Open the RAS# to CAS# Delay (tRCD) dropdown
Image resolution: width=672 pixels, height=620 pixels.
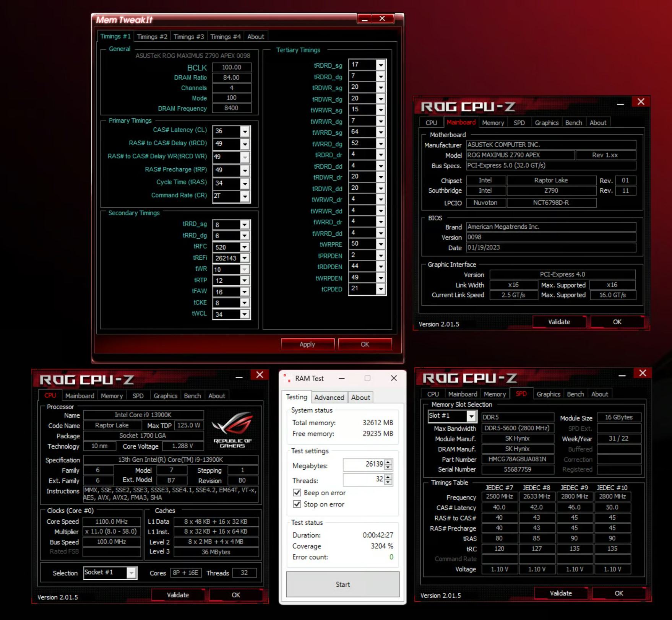[x=245, y=144]
